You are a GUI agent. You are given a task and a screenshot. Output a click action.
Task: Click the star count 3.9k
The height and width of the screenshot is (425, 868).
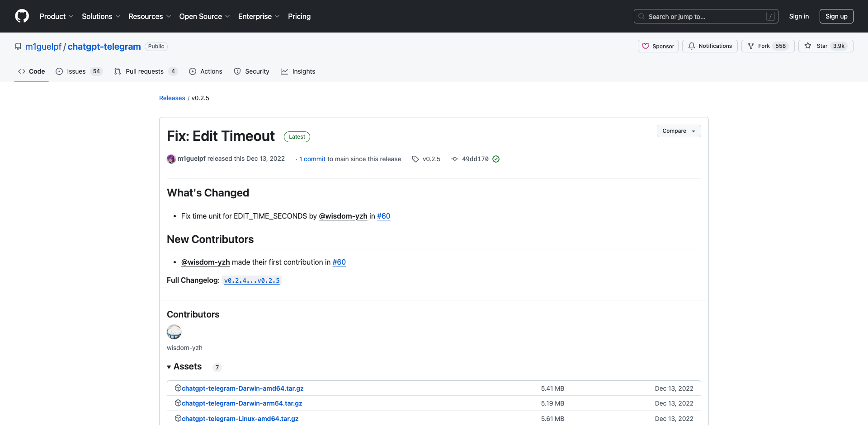pyautogui.click(x=839, y=46)
